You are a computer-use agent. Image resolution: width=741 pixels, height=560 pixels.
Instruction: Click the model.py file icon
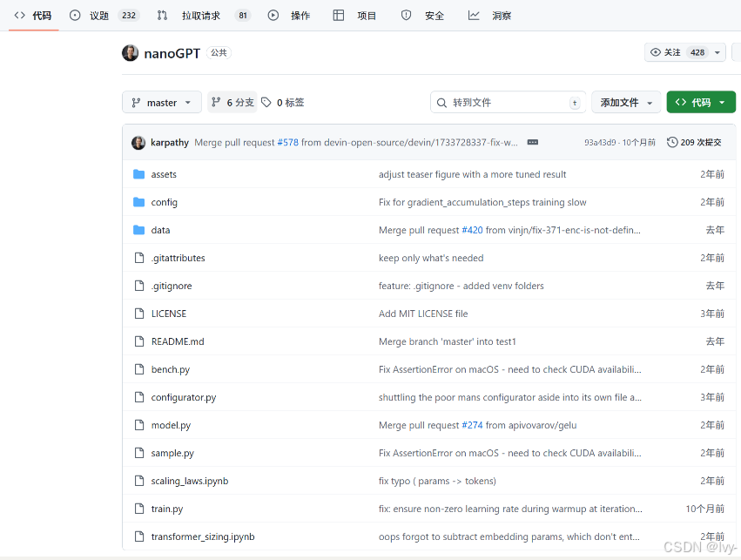pyautogui.click(x=139, y=425)
